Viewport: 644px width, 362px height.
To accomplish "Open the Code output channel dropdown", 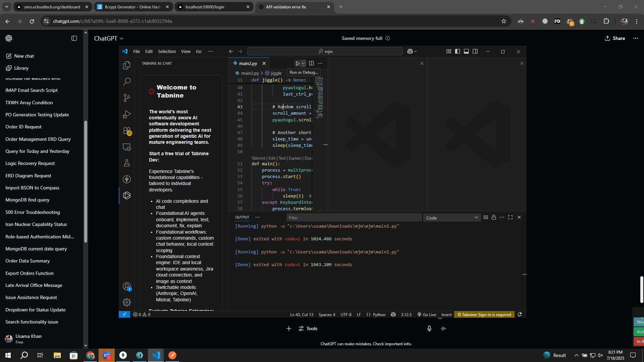I will pyautogui.click(x=452, y=218).
